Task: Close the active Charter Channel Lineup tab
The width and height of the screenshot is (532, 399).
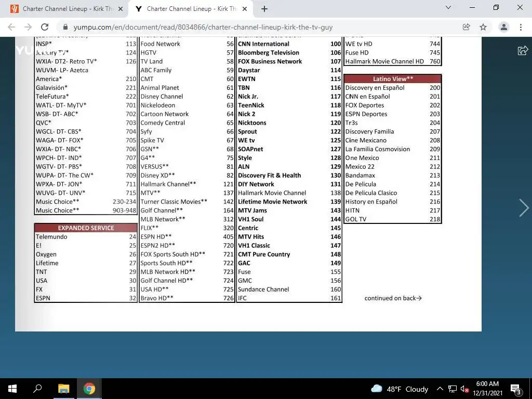Action: click(245, 9)
